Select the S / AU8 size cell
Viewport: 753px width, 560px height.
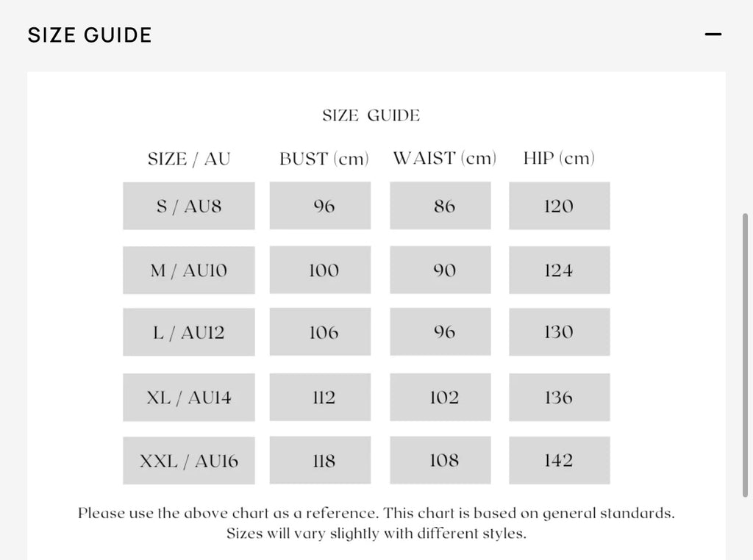[x=189, y=206]
